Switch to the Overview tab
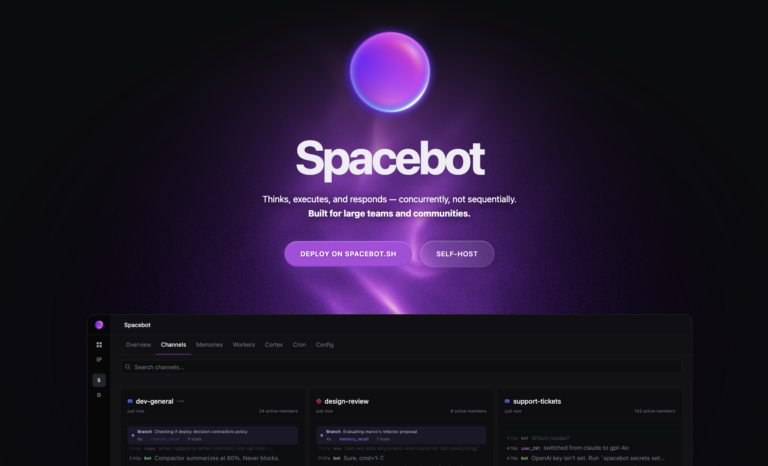Screen dimensions: 768x466 [x=138, y=344]
